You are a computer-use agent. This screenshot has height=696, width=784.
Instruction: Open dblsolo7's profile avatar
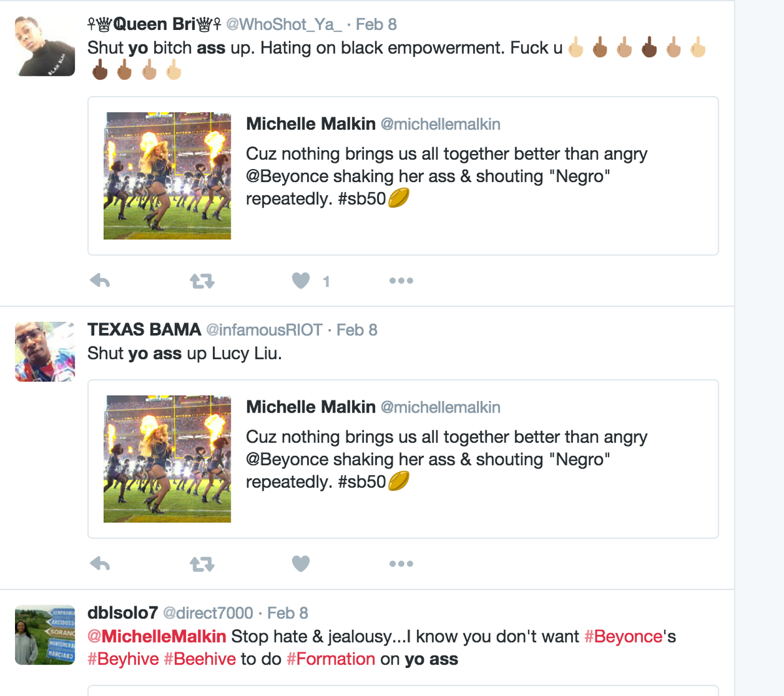(45, 635)
